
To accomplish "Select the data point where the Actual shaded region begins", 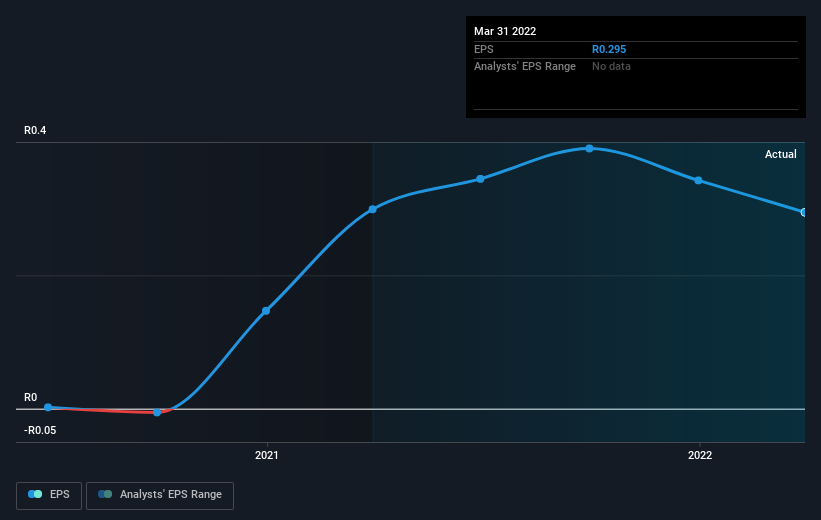I will [x=372, y=209].
